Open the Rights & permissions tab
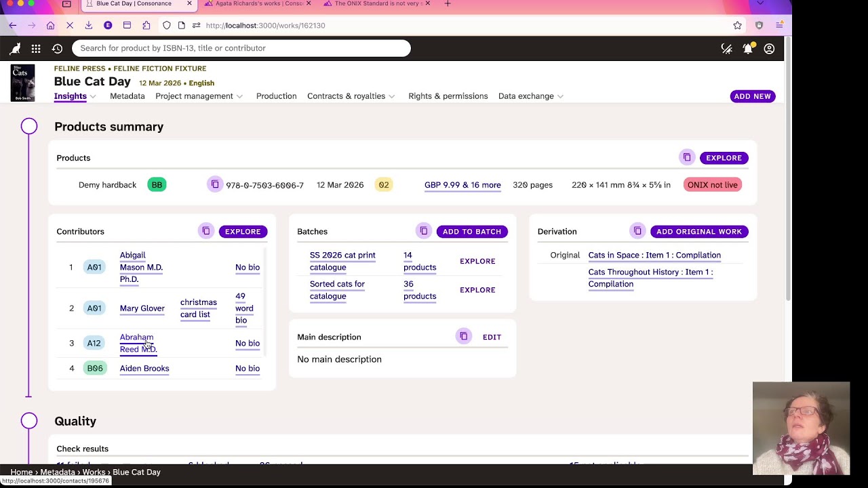The image size is (868, 488). click(x=448, y=96)
